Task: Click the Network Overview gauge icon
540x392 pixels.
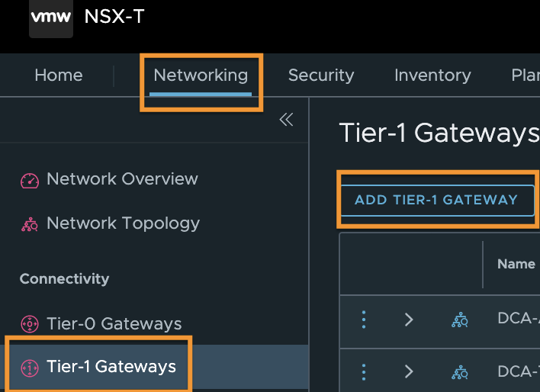Action: (x=30, y=180)
